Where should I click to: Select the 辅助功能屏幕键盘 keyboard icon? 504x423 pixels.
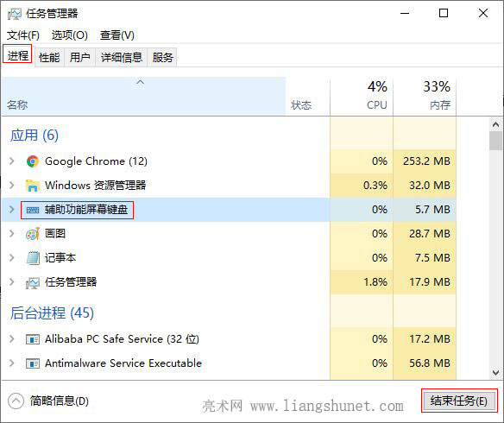pyautogui.click(x=33, y=210)
